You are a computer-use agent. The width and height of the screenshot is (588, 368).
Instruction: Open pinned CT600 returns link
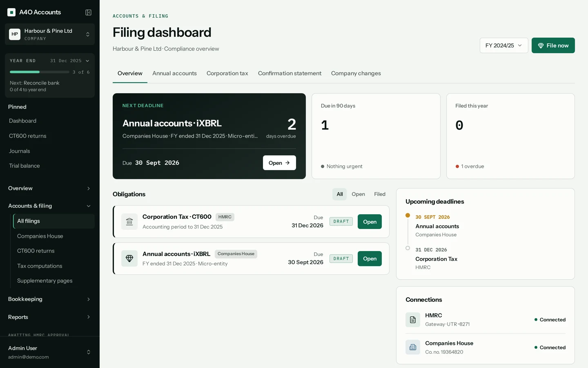50,136
